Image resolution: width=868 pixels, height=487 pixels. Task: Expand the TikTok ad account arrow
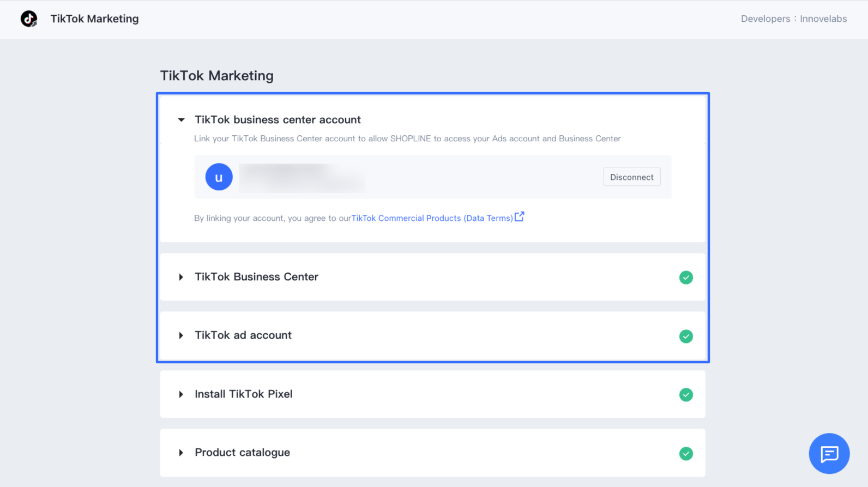click(181, 335)
